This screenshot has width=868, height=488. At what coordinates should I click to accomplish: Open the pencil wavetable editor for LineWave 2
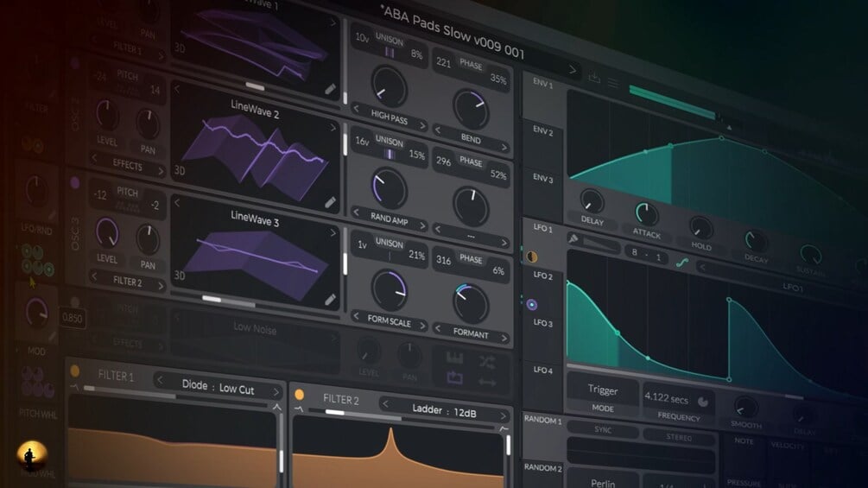[330, 202]
